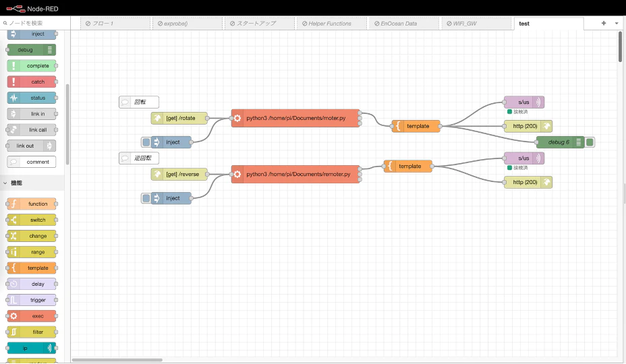Select the debug node in palette

32,50
